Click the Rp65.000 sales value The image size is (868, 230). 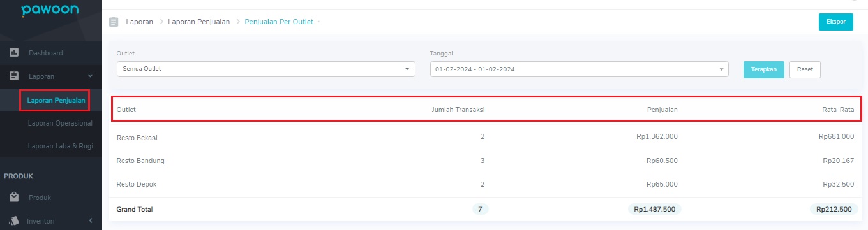(x=662, y=184)
